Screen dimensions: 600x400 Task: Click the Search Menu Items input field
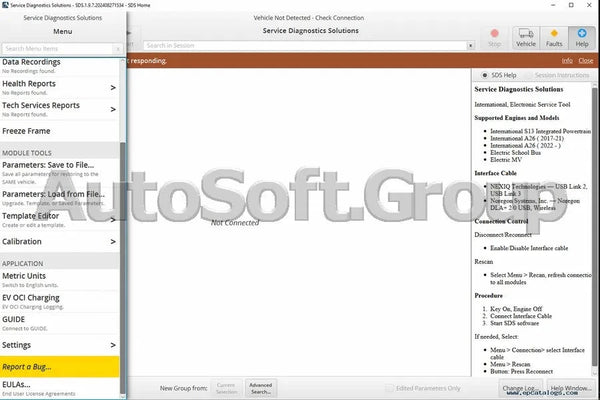tap(57, 49)
